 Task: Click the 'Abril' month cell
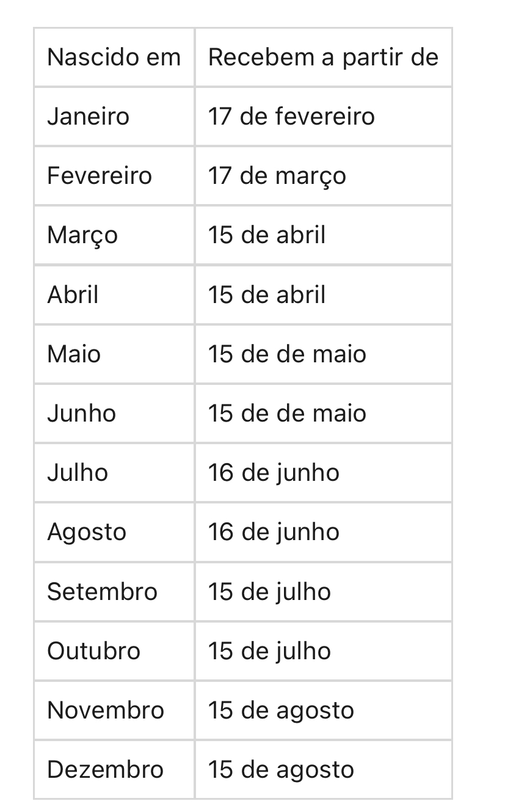click(114, 294)
